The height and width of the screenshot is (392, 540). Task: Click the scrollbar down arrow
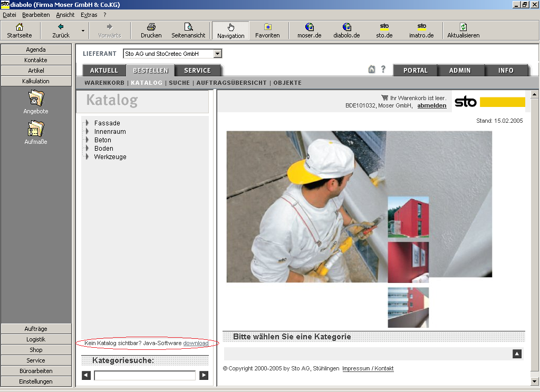point(534,381)
